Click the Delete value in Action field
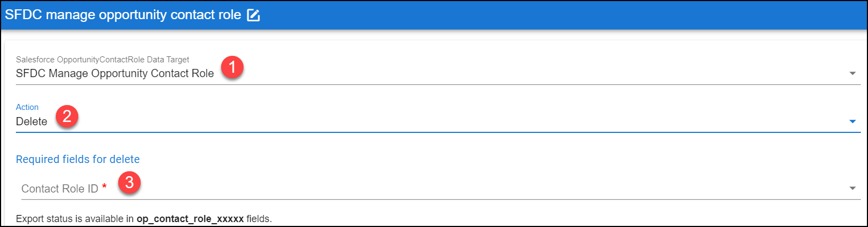This screenshot has width=868, height=227. [32, 121]
